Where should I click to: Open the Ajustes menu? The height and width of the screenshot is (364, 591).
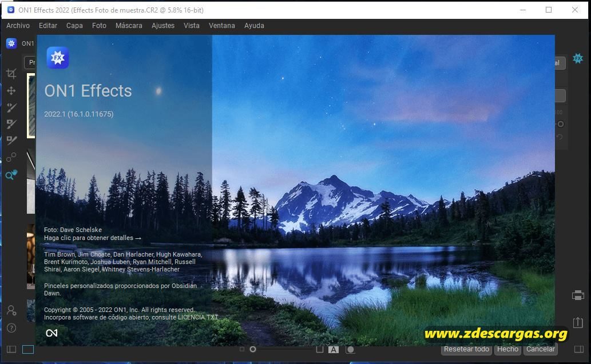[163, 26]
